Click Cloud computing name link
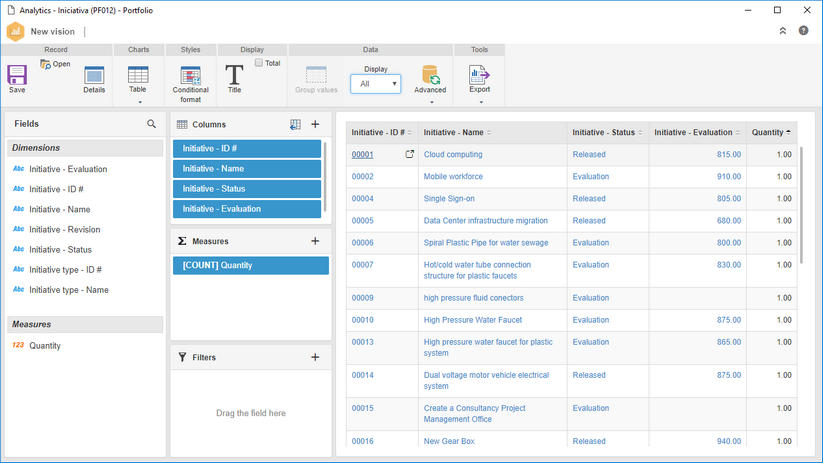Screen dimensions: 823x463 [453, 154]
